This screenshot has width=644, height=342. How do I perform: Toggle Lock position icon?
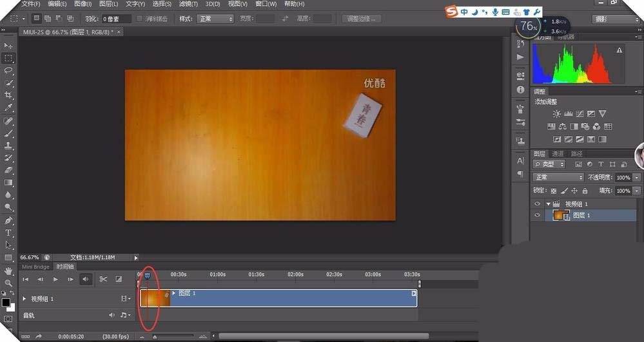point(574,191)
